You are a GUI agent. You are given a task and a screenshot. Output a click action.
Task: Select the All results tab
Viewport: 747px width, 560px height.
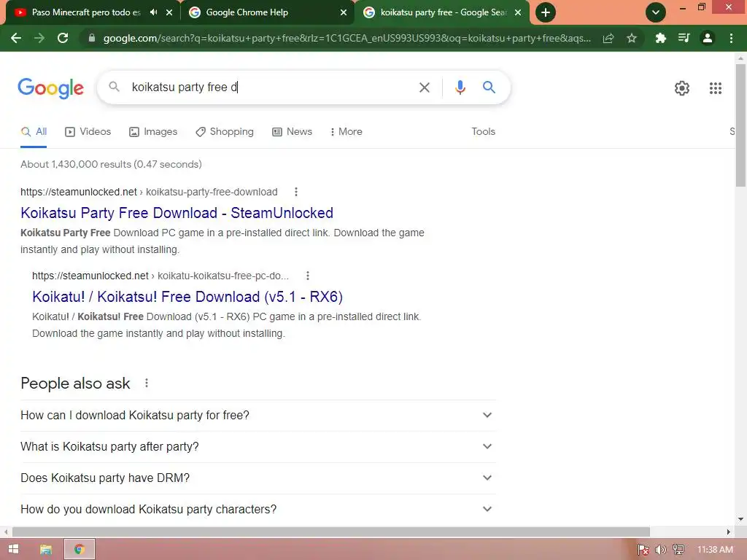[x=34, y=132]
